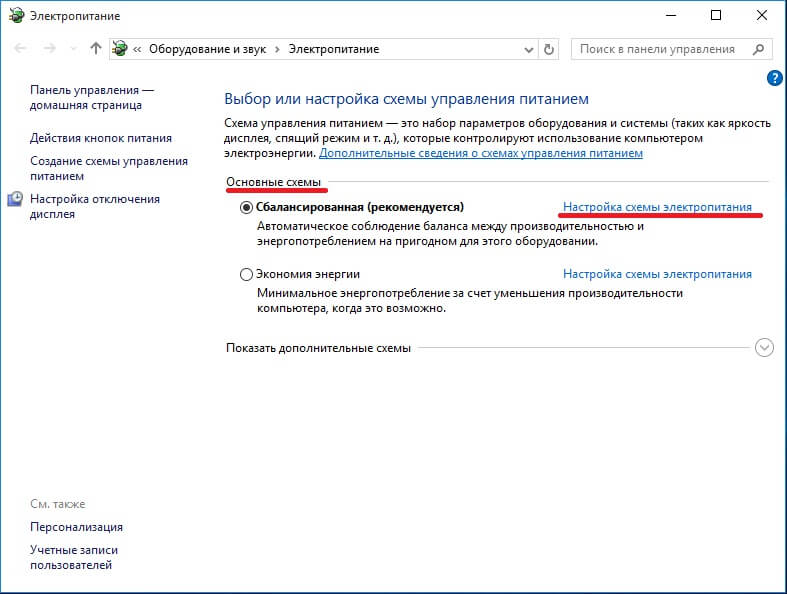Expand Показать дополнительные схемы section
The image size is (787, 594).
[765, 347]
